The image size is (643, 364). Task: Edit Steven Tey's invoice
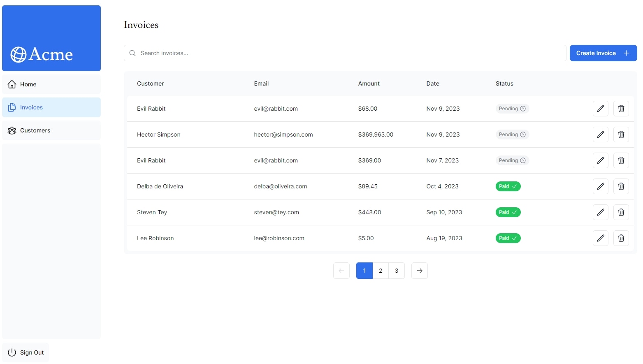coord(601,212)
